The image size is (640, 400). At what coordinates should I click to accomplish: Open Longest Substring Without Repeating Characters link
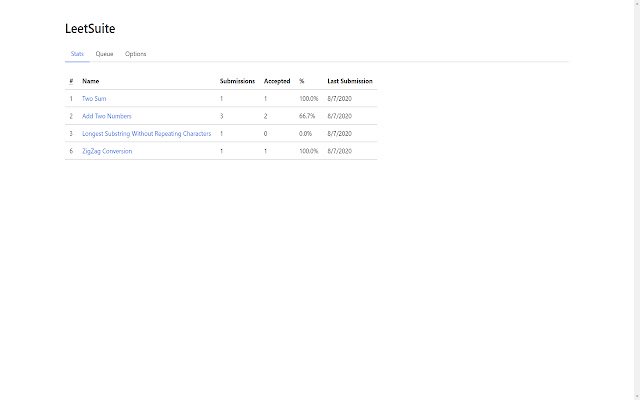coord(147,134)
